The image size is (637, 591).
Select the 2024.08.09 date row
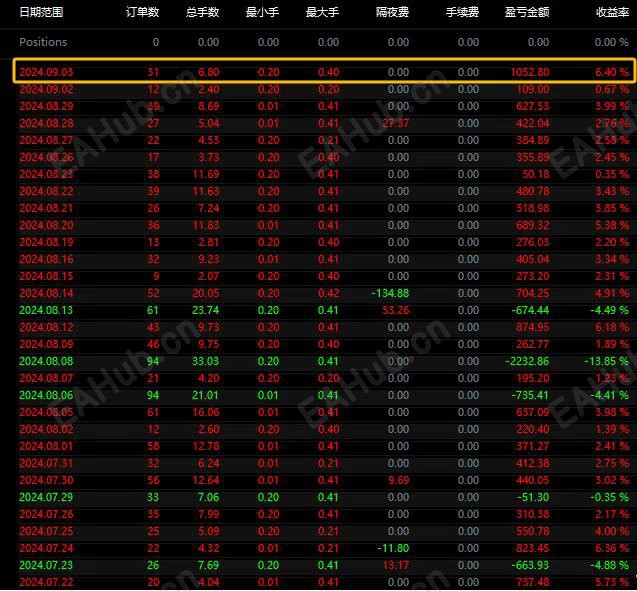tap(324, 344)
